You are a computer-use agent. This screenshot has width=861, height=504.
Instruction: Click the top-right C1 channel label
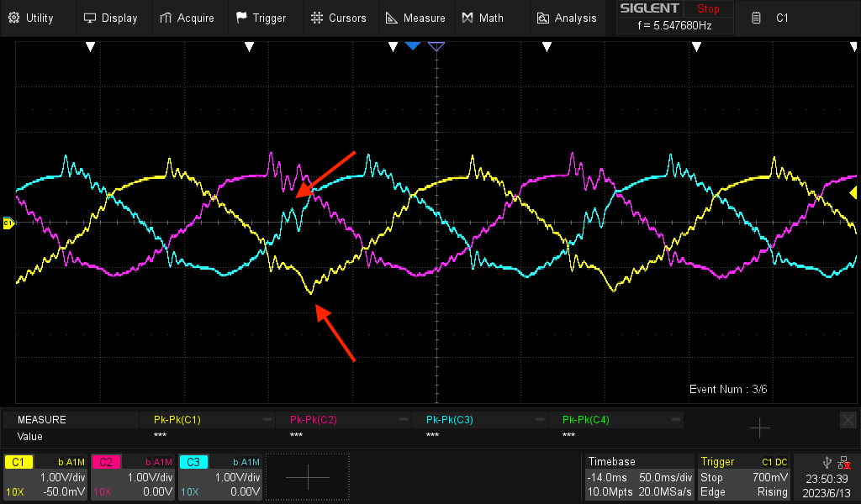782,18
